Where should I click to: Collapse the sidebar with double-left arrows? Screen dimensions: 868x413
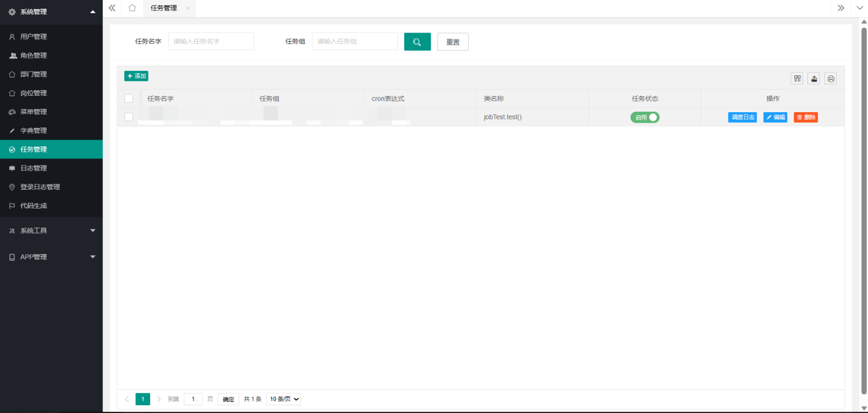click(112, 8)
